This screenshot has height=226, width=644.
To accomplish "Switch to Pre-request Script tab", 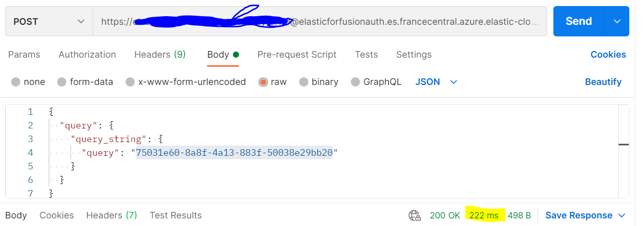I will (x=297, y=55).
